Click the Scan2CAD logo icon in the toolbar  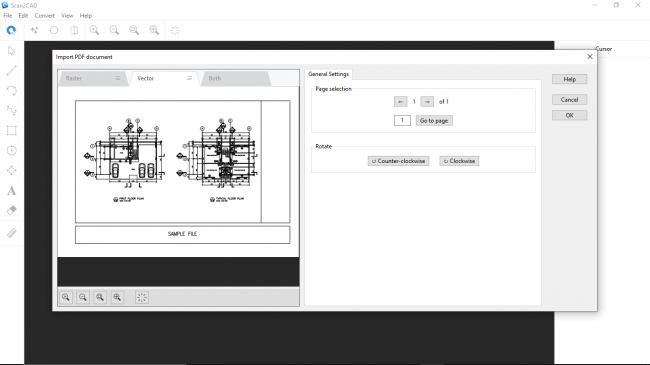11,30
